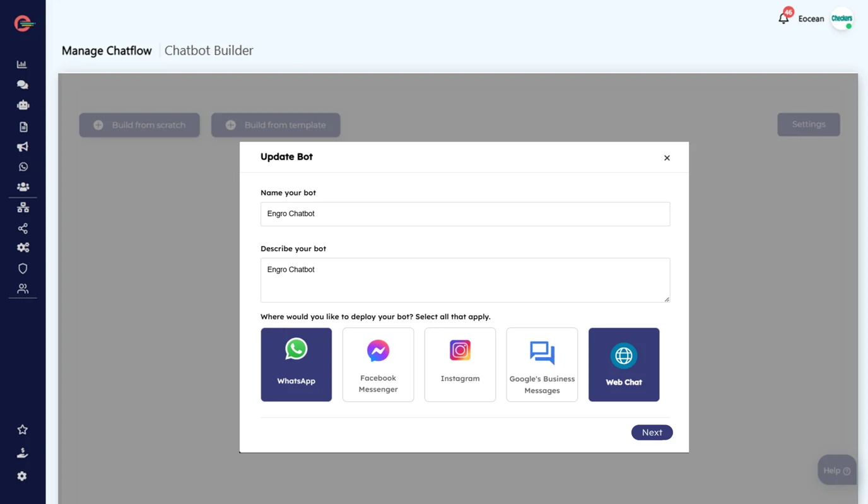
Task: Click the star favorites icon in sidebar
Action: coord(23,430)
